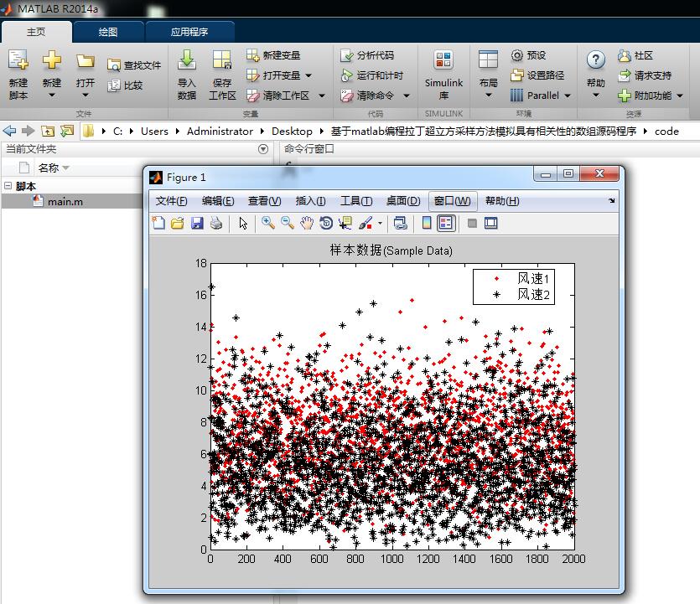Screen dimensions: 700x604
Task: Open the 窗口(W) menu in Figure 1
Action: pos(452,201)
